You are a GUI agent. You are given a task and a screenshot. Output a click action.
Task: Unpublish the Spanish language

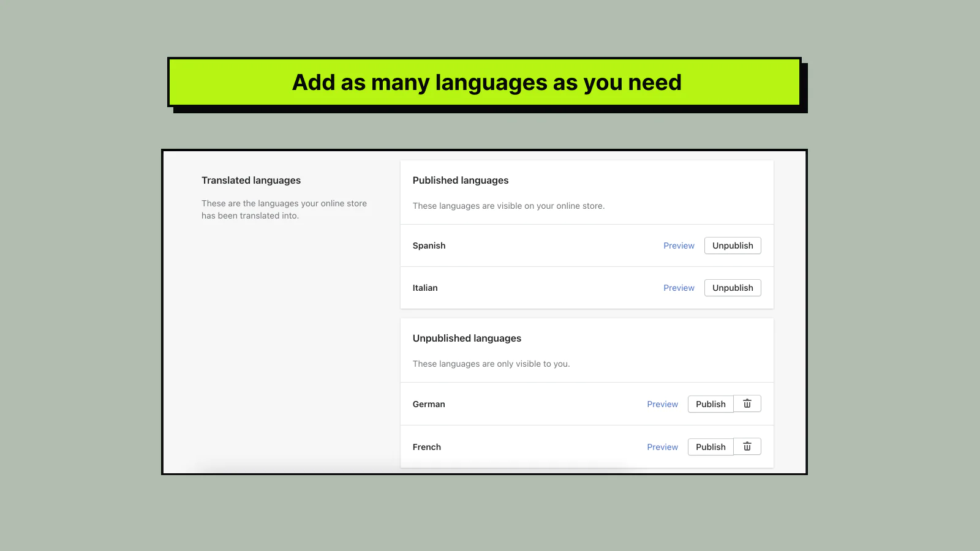733,246
